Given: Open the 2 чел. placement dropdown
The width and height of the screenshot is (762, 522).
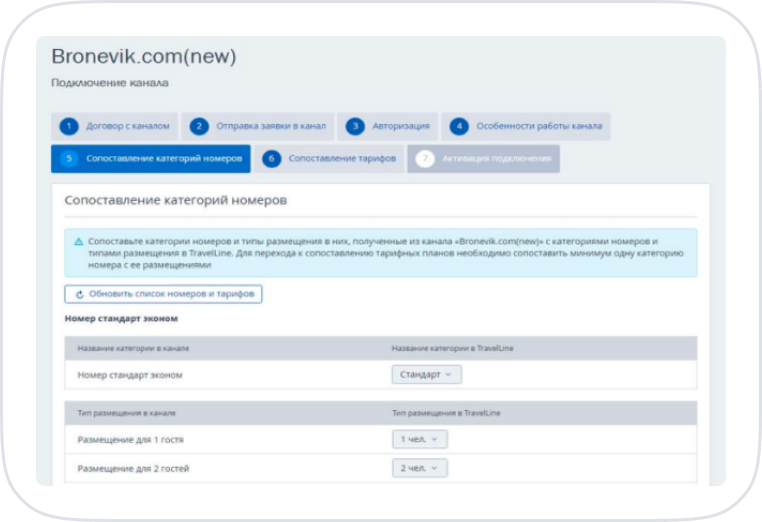Looking at the screenshot, I should [x=420, y=468].
